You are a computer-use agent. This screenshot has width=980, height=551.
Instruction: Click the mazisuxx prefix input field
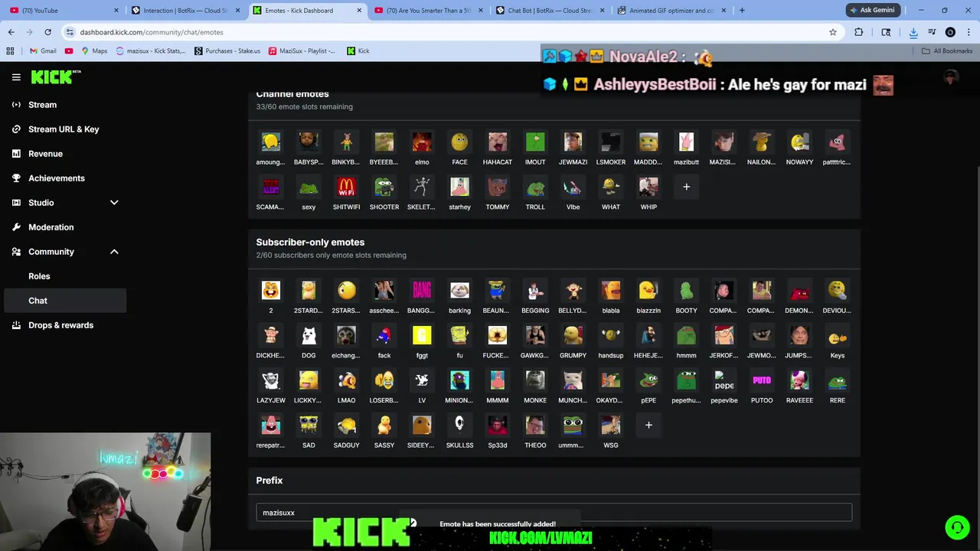(x=554, y=513)
